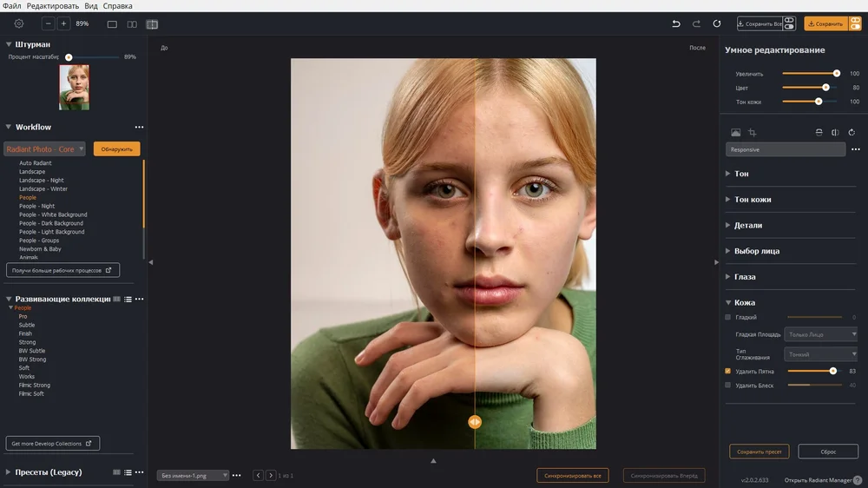Expand the bottom filmstrip with the arrow
This screenshot has height=488, width=868.
(433, 461)
